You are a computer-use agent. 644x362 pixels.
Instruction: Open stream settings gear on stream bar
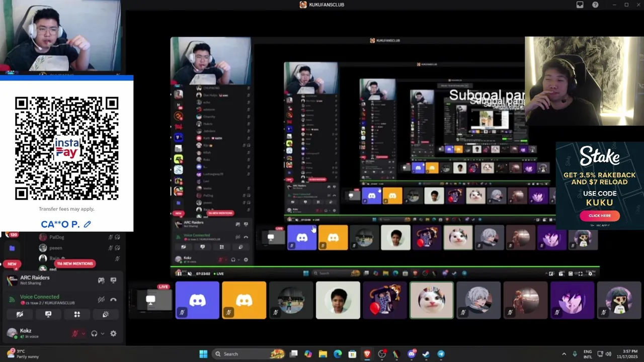pyautogui.click(x=591, y=274)
